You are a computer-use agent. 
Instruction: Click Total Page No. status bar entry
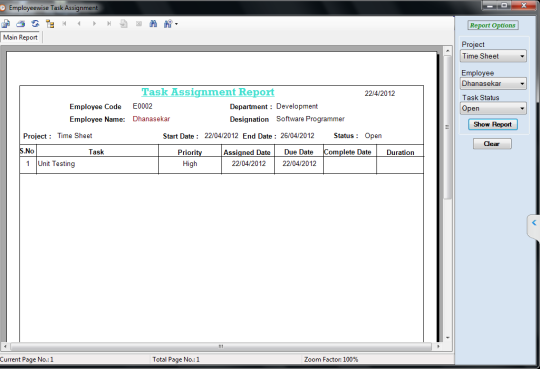click(176, 359)
